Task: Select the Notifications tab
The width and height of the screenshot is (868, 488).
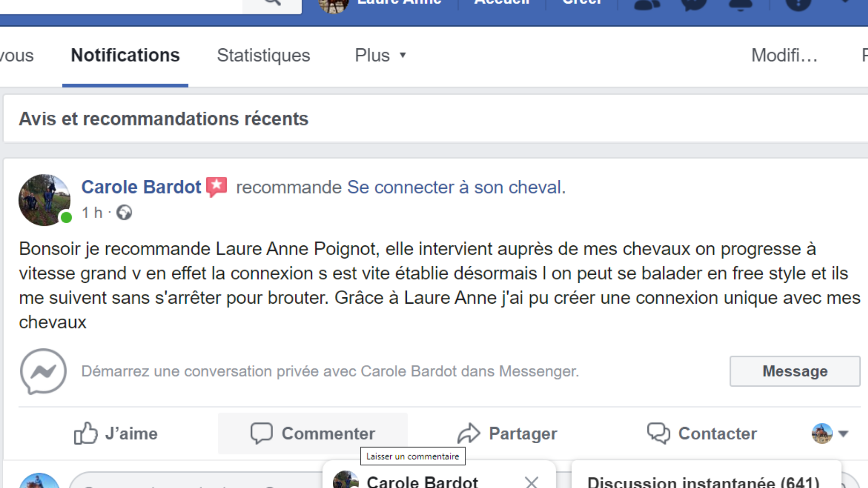Action: (125, 56)
